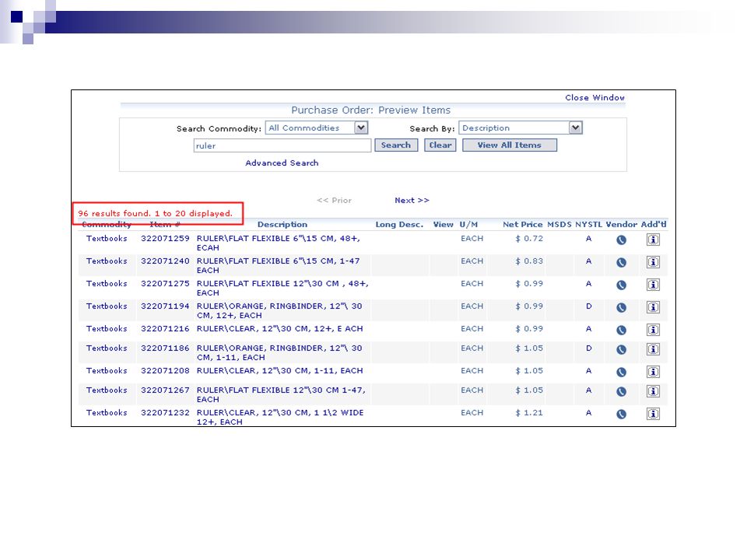Viewport: 747px width, 560px height.
Task: Show additional info for item 322071240
Action: [653, 262]
